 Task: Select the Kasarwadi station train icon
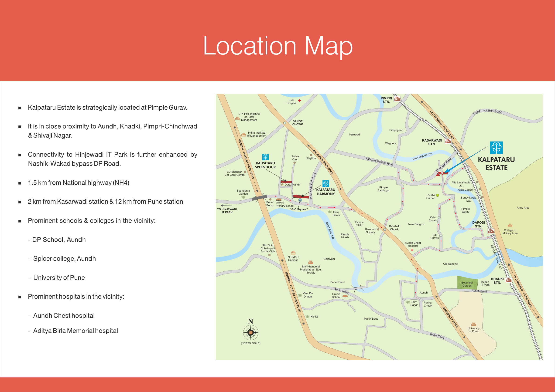tap(448, 141)
